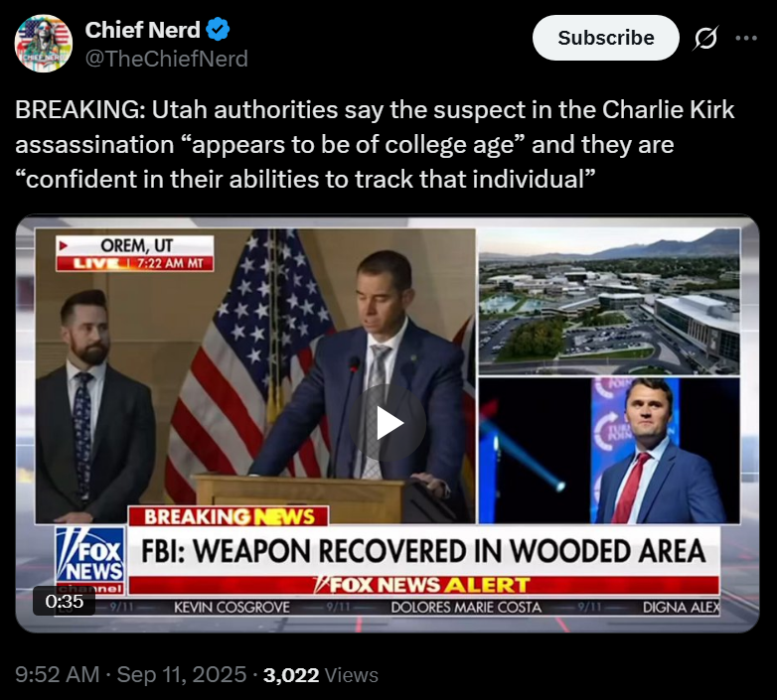Click the Breaking News banner in video

tap(229, 516)
